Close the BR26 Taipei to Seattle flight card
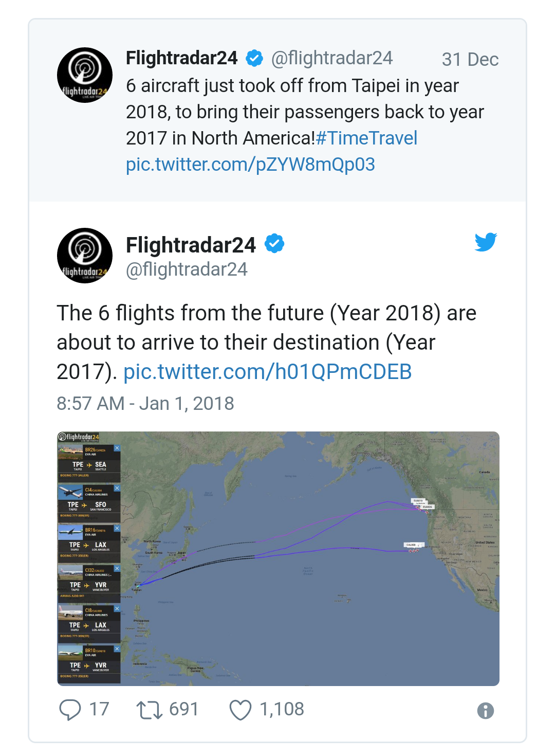 (x=117, y=448)
